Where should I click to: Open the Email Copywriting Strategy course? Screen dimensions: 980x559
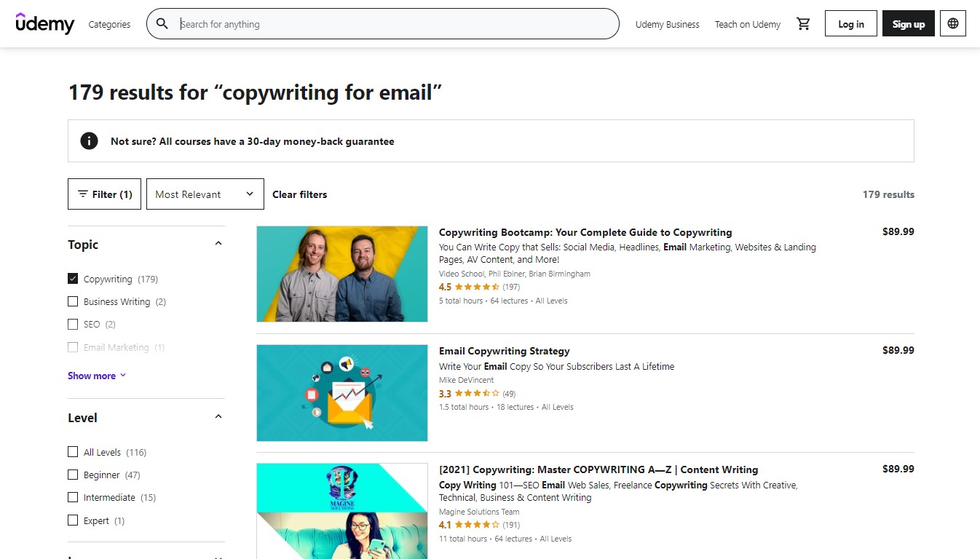pyautogui.click(x=504, y=350)
